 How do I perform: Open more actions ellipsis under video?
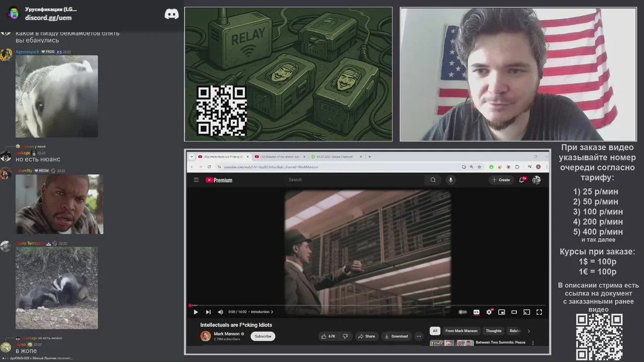point(419,336)
